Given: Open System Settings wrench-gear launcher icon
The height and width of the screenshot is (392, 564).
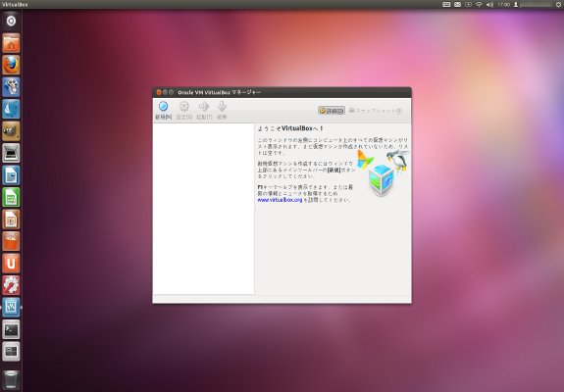Looking at the screenshot, I should click(11, 285).
